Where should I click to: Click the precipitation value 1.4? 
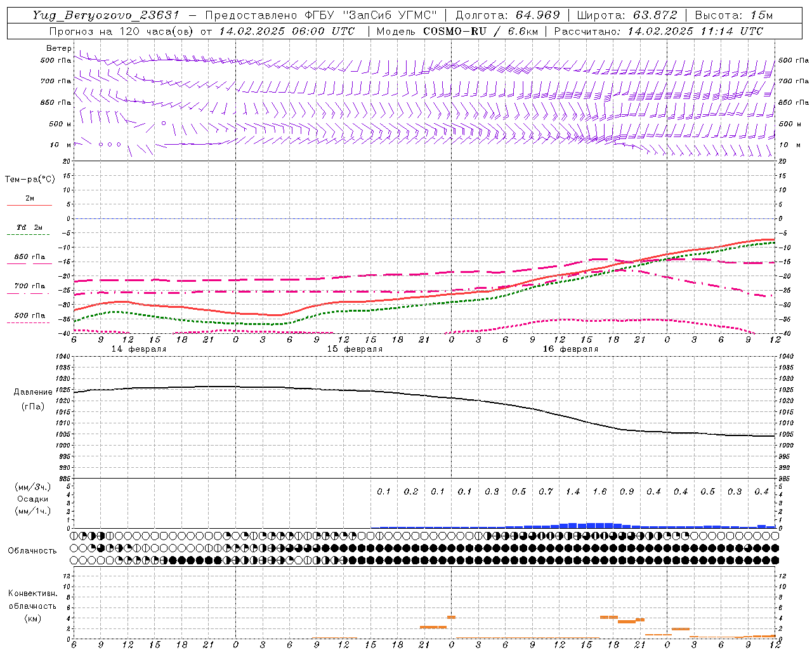pos(573,491)
